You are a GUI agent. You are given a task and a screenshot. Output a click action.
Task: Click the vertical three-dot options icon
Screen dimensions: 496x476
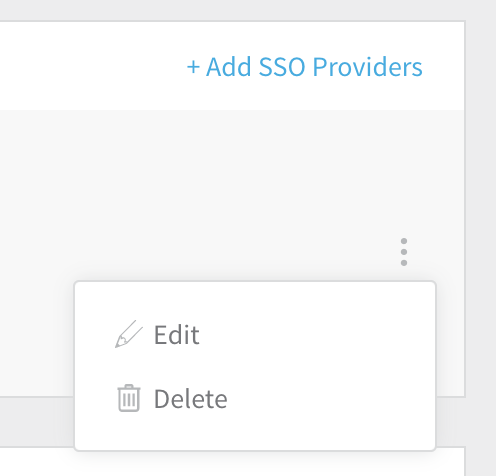pos(404,252)
